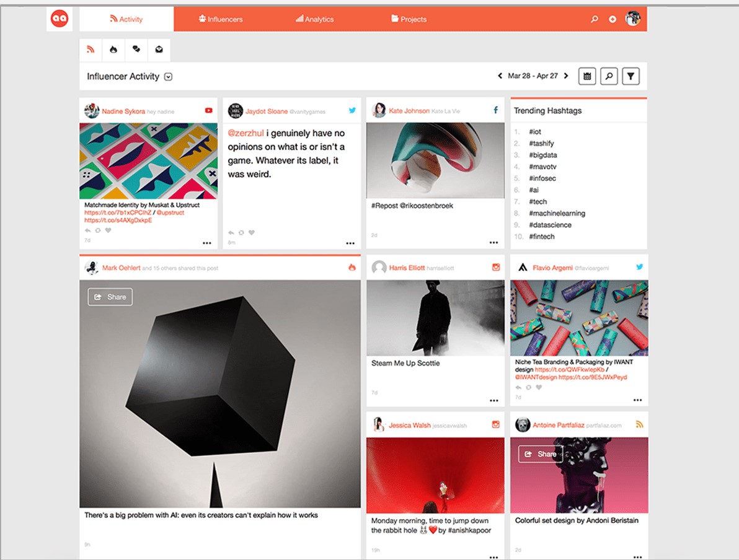The image size is (739, 560).
Task: Select the #bigdata hashtag
Action: tap(543, 155)
